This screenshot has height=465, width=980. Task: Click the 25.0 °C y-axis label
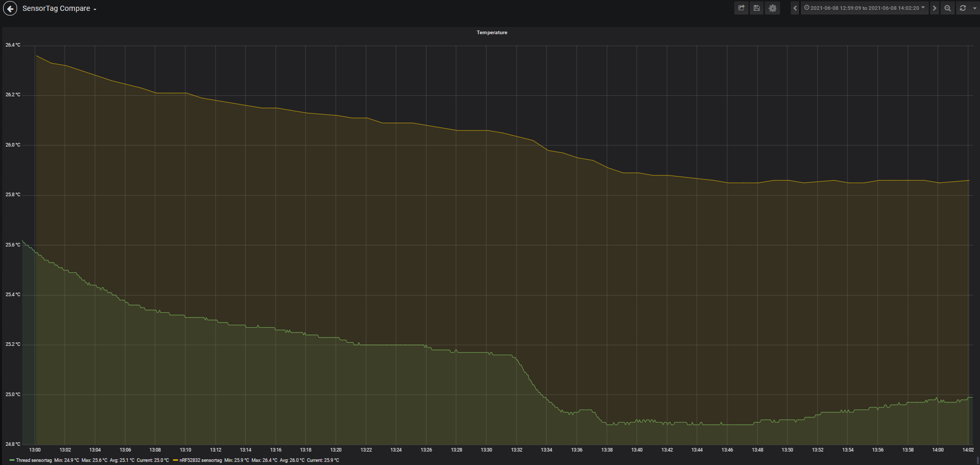(13, 395)
